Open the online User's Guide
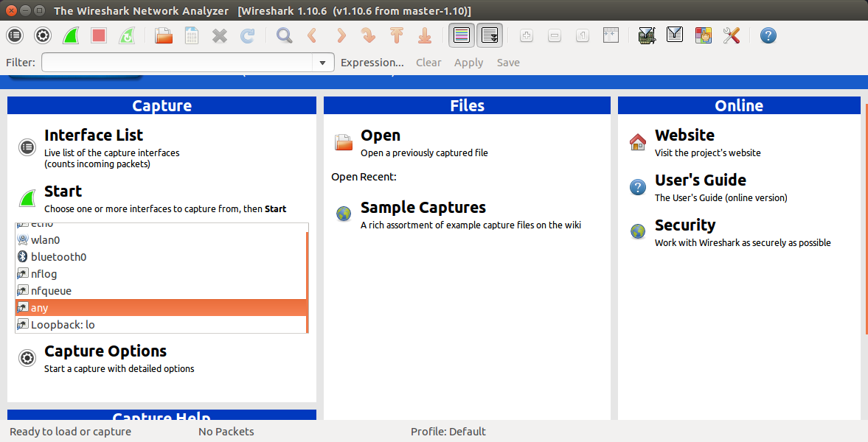Viewport: 868px width, 442px height. tap(701, 180)
